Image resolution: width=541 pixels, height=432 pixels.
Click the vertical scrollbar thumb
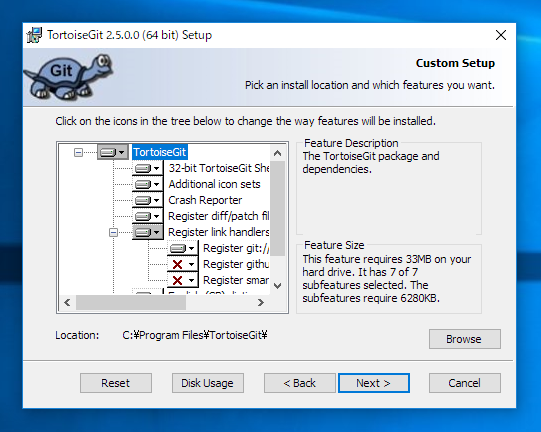point(277,208)
